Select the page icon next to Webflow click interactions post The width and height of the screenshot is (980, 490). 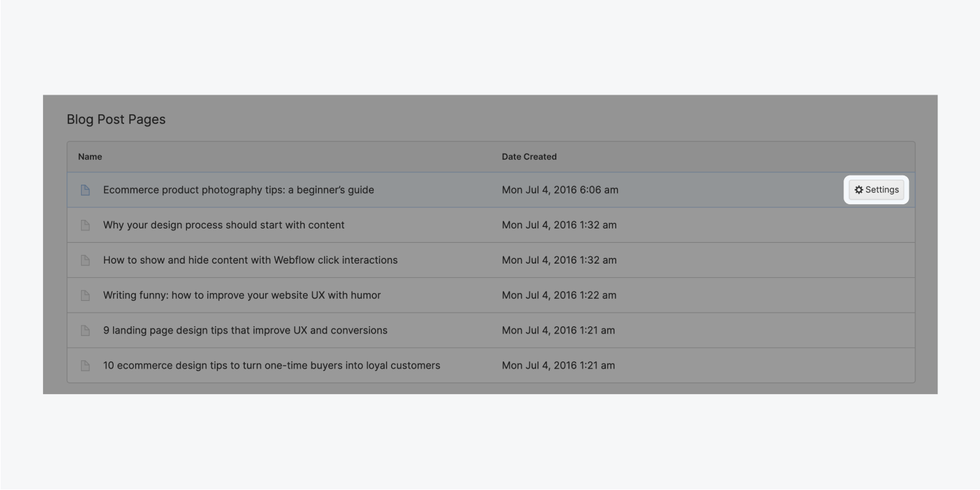(85, 260)
